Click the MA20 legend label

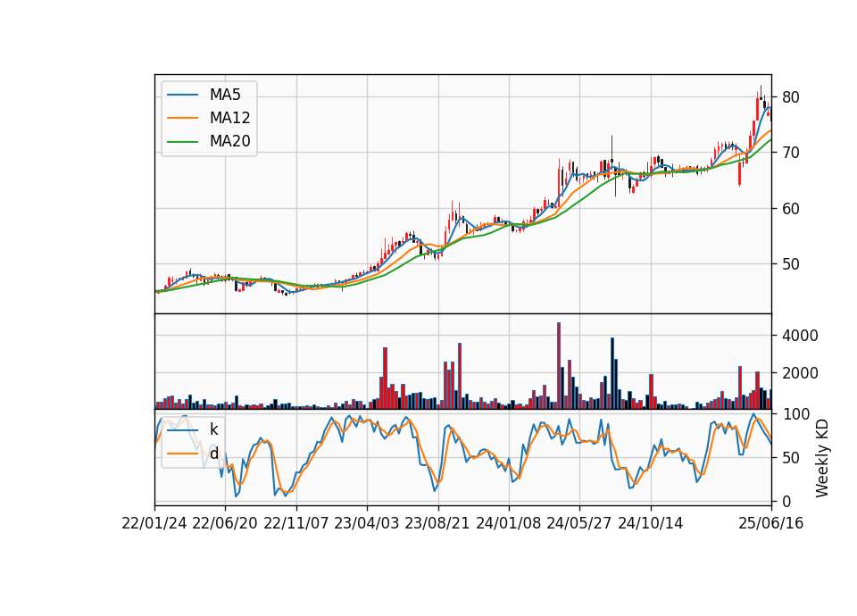[x=229, y=141]
